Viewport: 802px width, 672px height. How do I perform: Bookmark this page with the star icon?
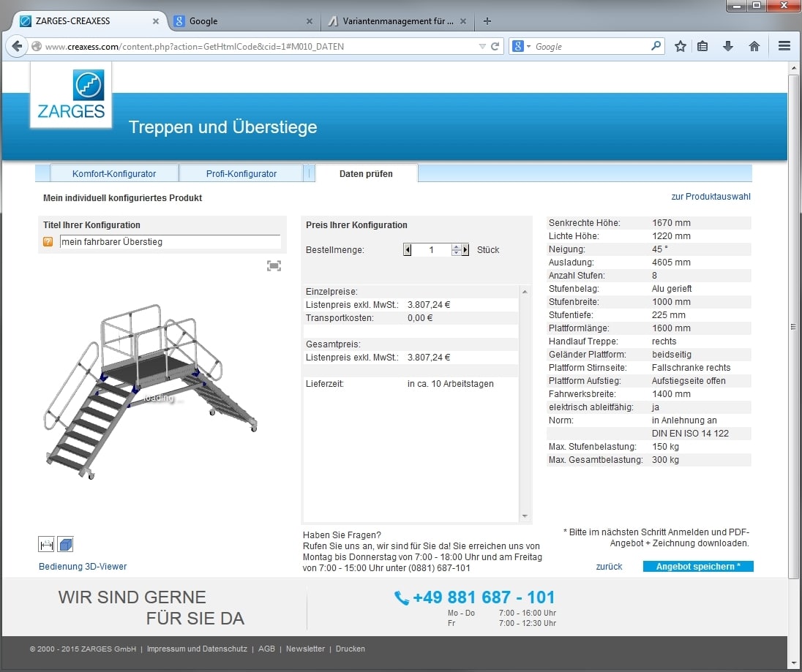pos(680,47)
